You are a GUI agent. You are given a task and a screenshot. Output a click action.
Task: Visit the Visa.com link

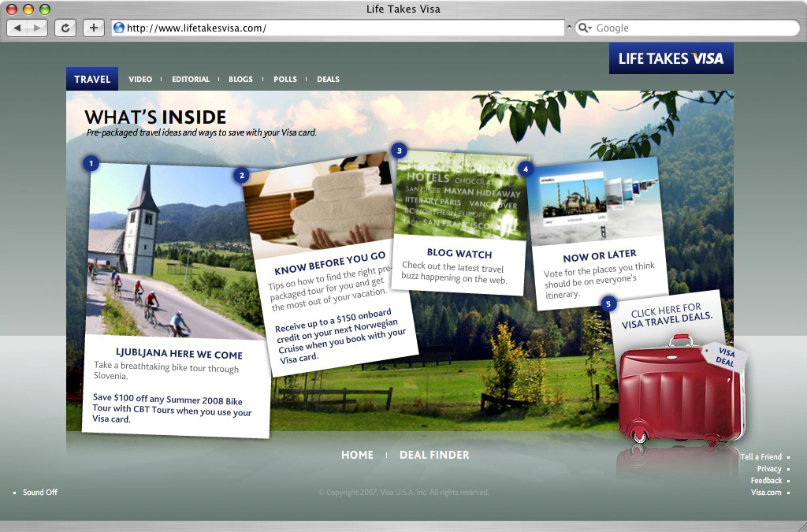[766, 493]
